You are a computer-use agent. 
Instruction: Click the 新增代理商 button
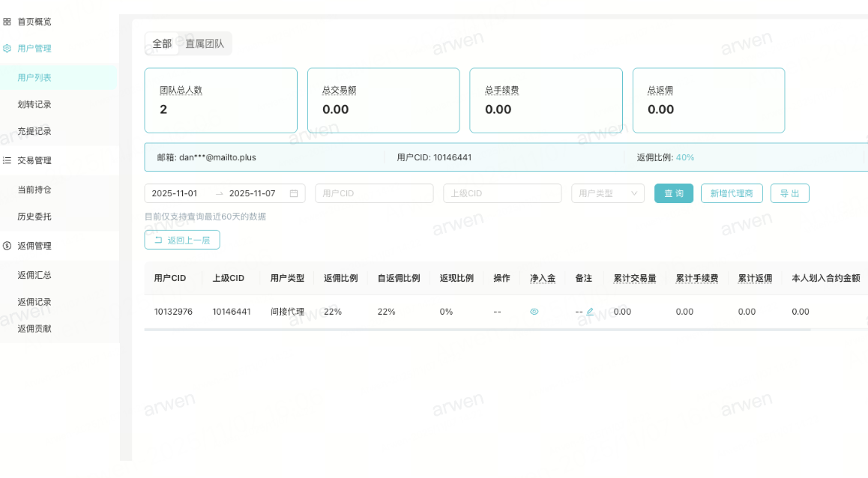[732, 193]
